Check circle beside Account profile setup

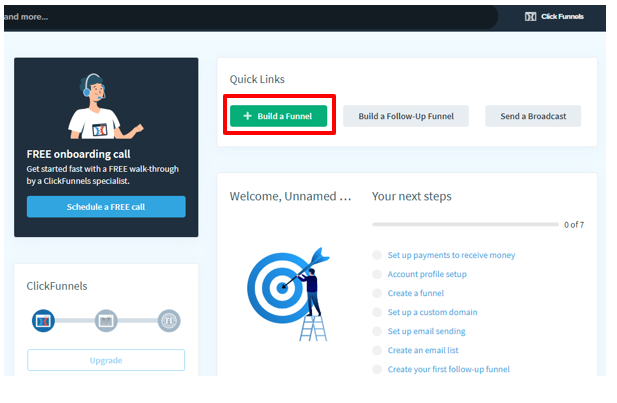tap(377, 274)
